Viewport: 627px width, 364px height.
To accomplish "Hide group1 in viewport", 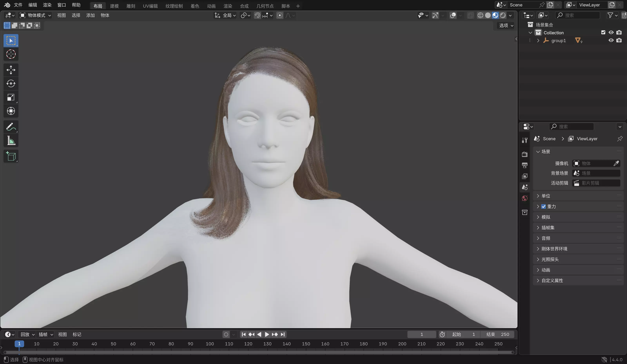I will click(x=611, y=40).
